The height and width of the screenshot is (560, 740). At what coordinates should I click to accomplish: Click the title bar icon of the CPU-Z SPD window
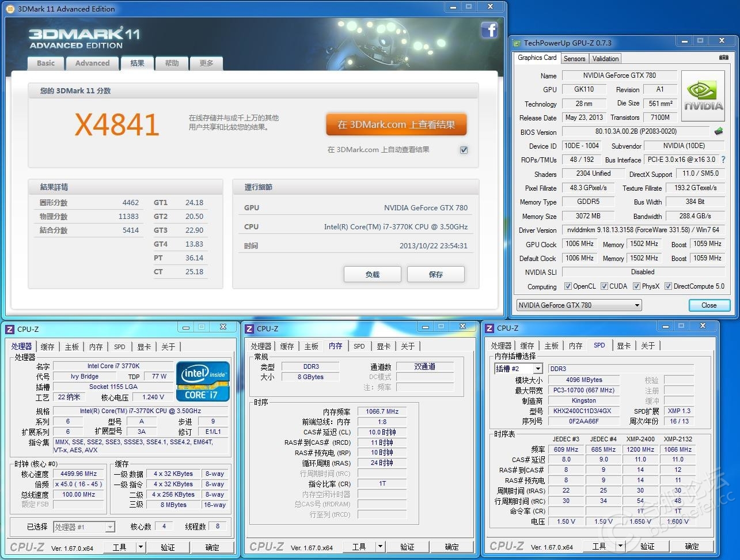489,328
